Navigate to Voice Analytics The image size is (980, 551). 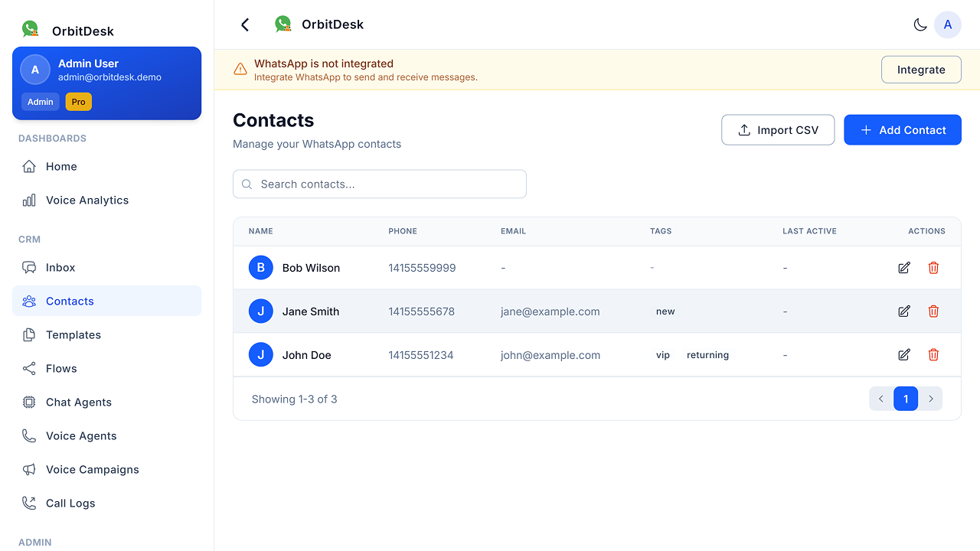(87, 201)
